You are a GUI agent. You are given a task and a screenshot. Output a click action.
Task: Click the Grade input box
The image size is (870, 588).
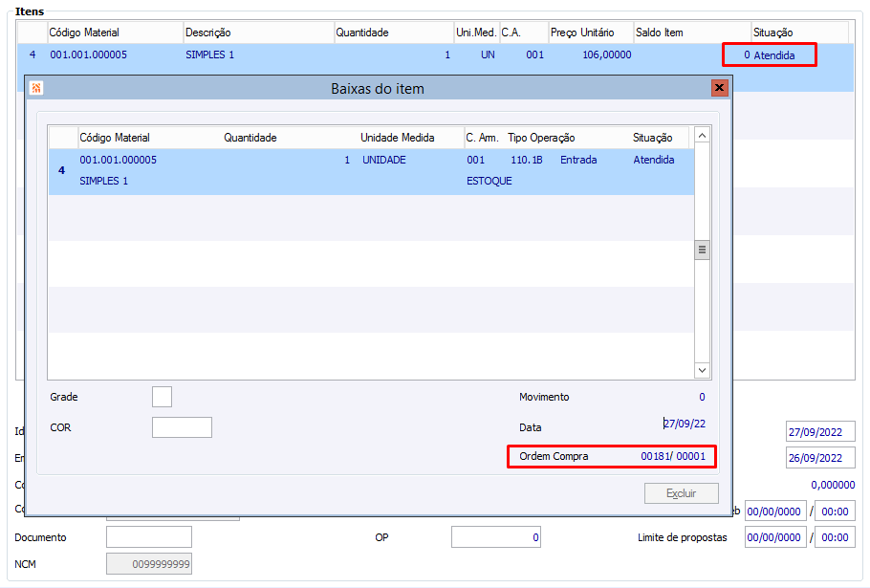pyautogui.click(x=162, y=397)
